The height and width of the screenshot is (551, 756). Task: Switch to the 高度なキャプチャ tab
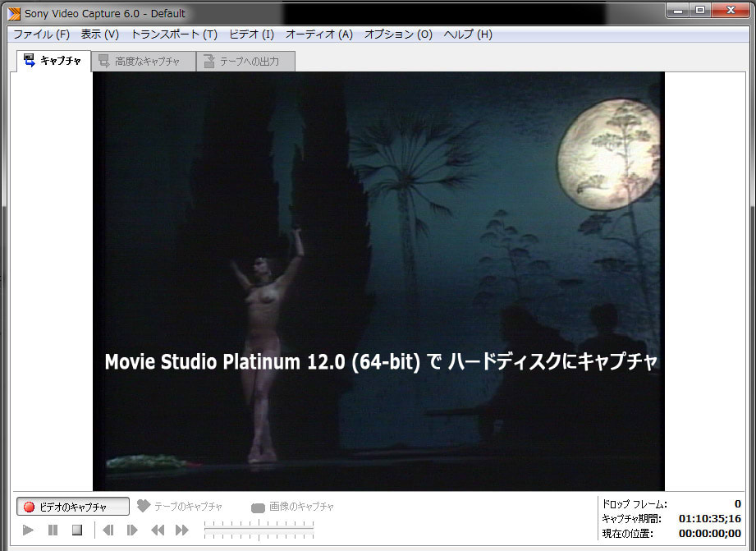point(139,61)
